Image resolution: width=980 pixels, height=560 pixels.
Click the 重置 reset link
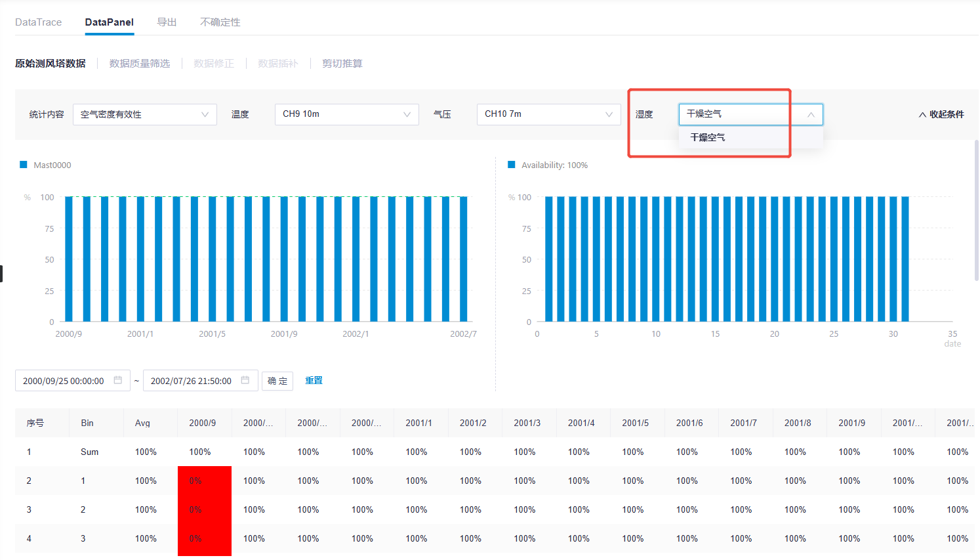click(314, 380)
